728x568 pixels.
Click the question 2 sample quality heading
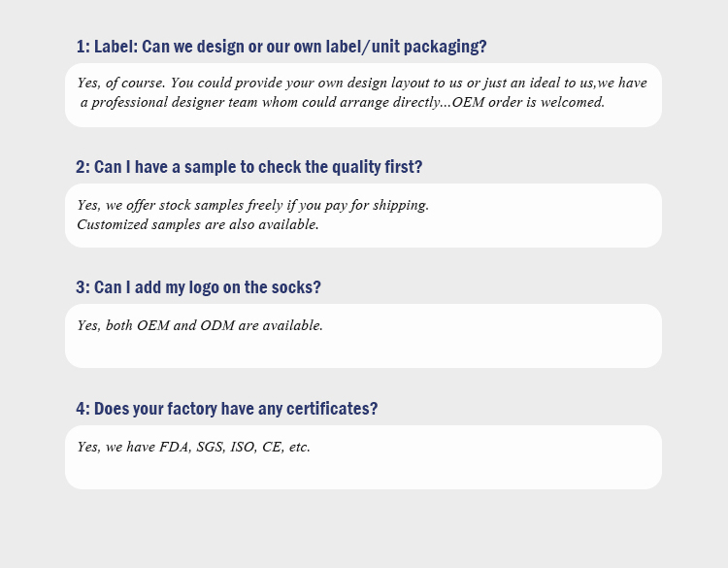tap(249, 167)
